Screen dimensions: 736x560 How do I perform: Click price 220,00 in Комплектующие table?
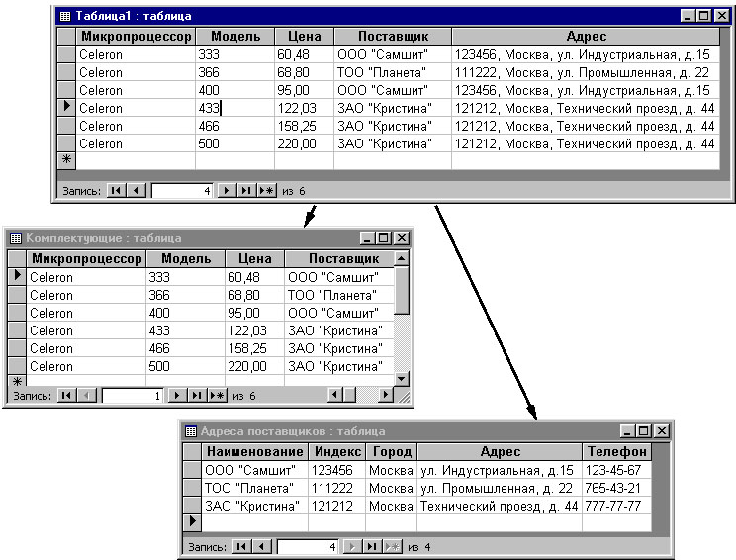click(x=255, y=366)
